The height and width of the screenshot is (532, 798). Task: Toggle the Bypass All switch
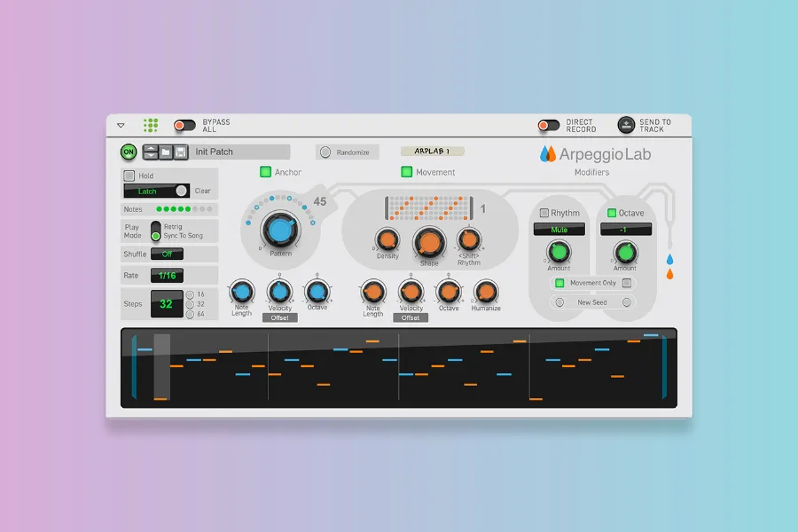(184, 125)
